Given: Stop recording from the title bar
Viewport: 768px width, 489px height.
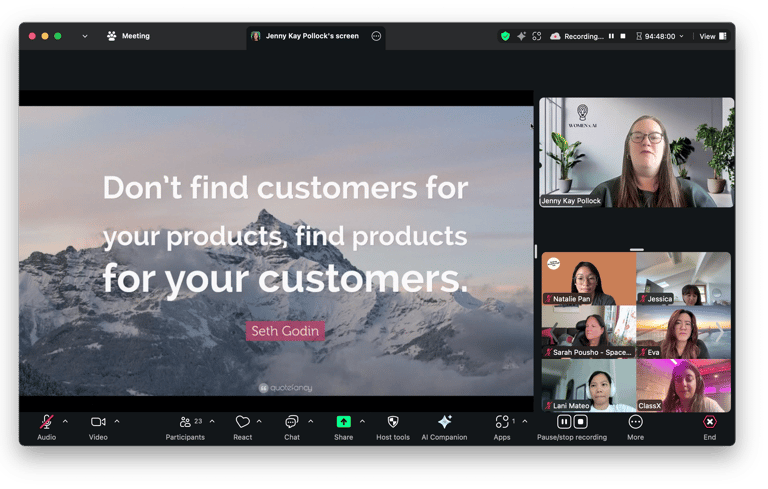Looking at the screenshot, I should click(623, 36).
